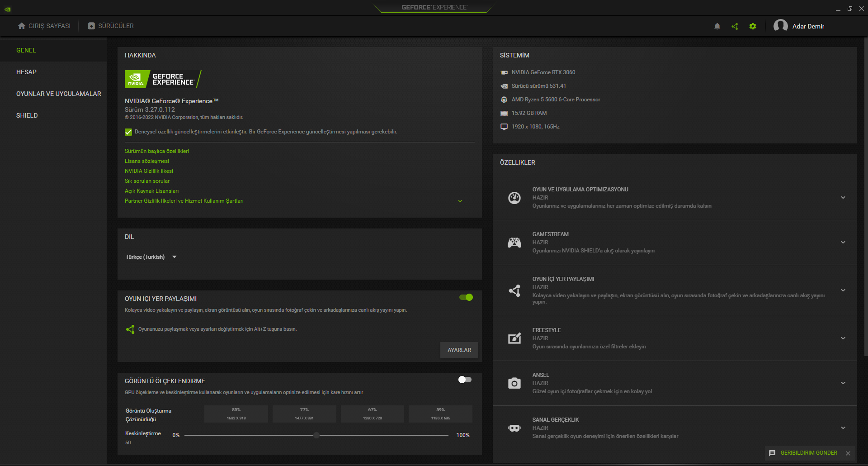This screenshot has width=868, height=466.
Task: Expand the ANSEL feature row
Action: coord(843,383)
